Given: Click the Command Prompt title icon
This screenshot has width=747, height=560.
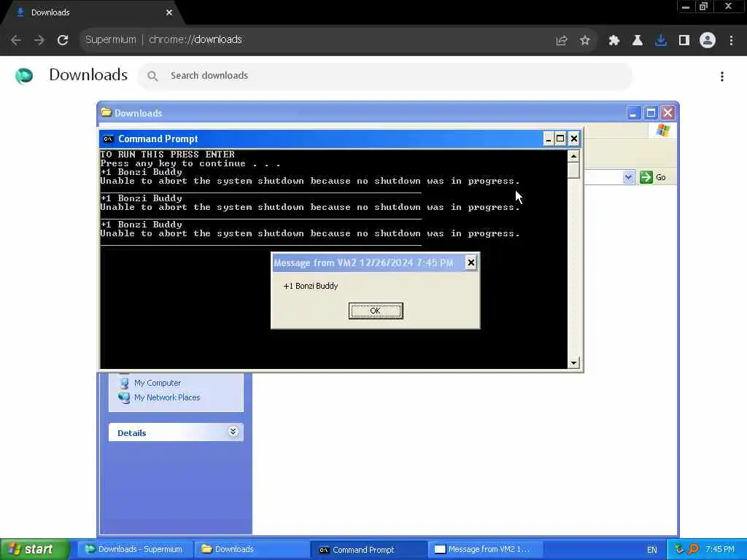Looking at the screenshot, I should pyautogui.click(x=108, y=139).
